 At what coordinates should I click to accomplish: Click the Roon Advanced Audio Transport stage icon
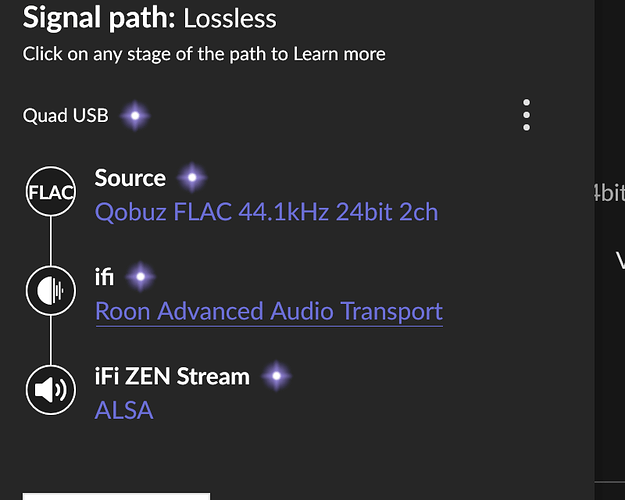pos(50,291)
